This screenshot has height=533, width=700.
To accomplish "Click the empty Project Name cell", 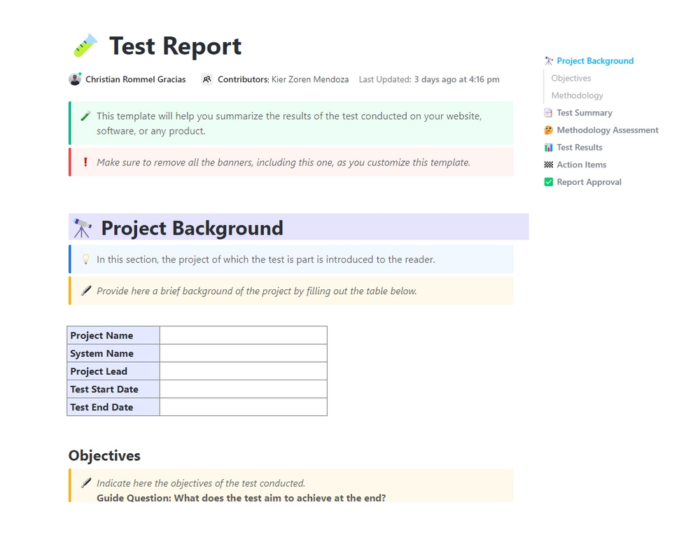I will click(243, 335).
